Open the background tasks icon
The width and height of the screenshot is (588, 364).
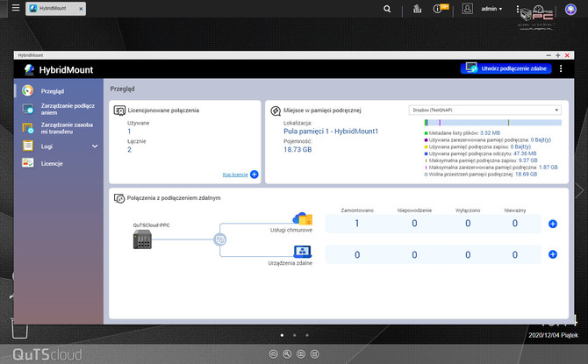pos(417,9)
